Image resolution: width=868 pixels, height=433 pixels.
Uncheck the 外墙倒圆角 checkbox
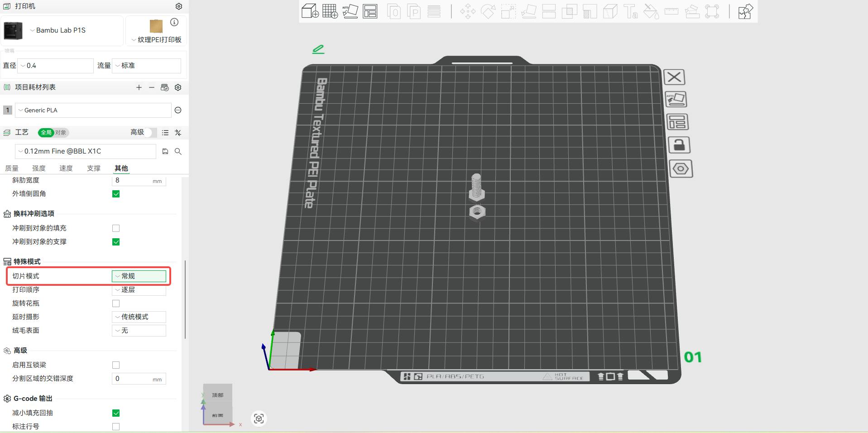[116, 194]
